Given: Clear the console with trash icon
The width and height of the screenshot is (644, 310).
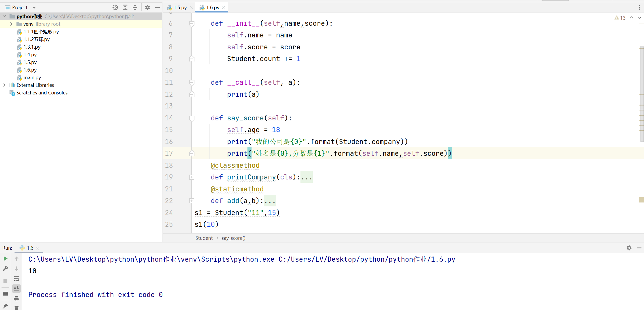Looking at the screenshot, I should point(17,308).
